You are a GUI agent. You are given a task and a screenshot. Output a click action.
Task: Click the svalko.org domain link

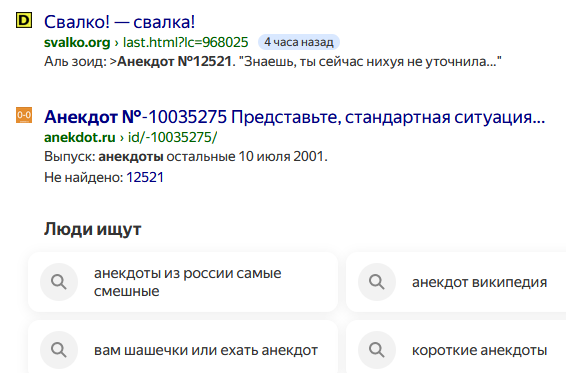[x=77, y=43]
